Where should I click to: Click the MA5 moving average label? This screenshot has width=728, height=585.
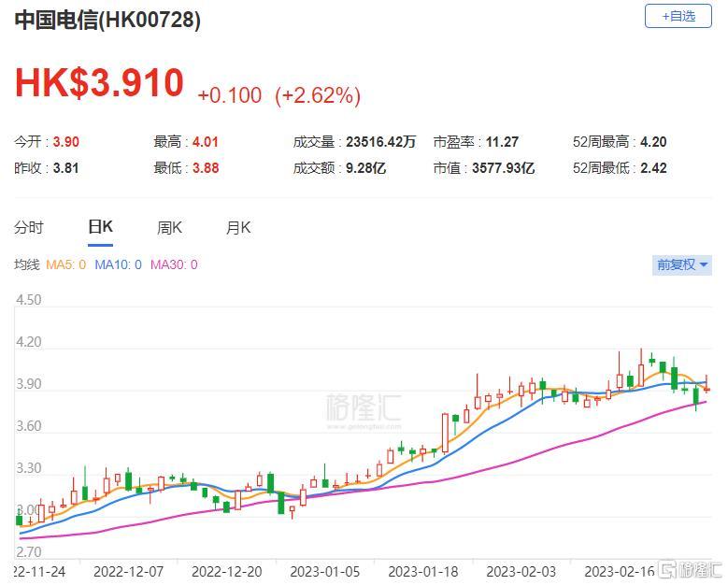pyautogui.click(x=66, y=264)
